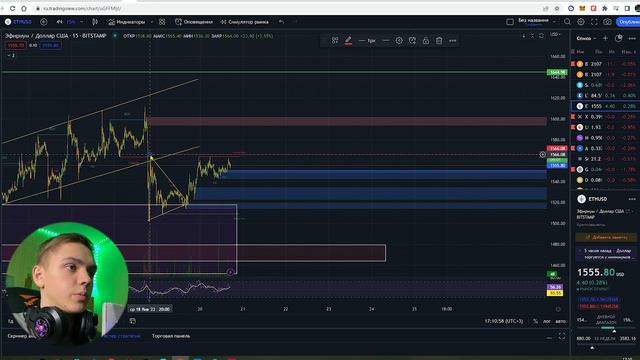Click the blue Опубликовать button
This screenshot has width=640, height=360.
[x=628, y=22]
